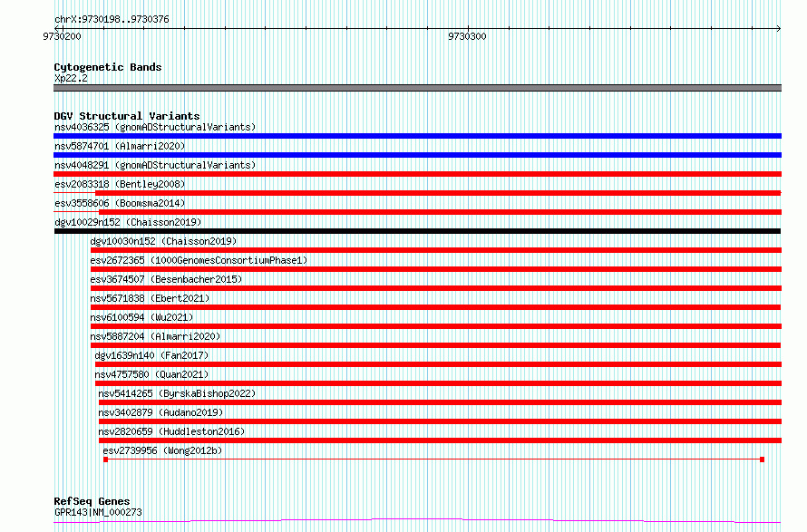Click the red bar under nsv2820659

(x=440, y=440)
